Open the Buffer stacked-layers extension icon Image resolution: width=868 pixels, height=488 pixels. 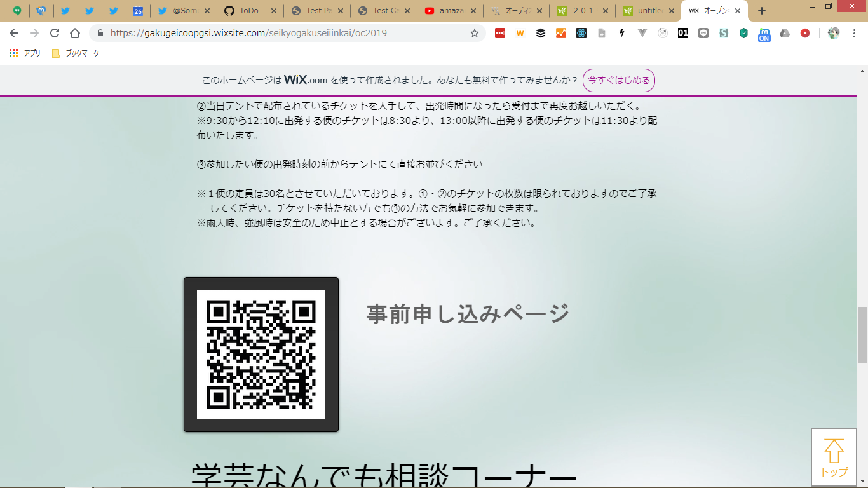(x=541, y=34)
